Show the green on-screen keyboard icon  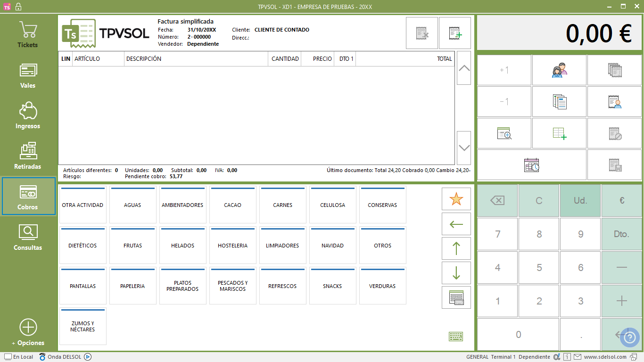[x=456, y=336]
